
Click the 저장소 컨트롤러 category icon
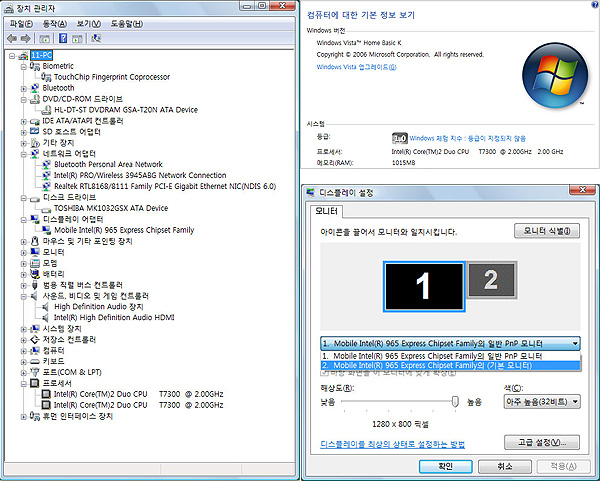pos(35,339)
